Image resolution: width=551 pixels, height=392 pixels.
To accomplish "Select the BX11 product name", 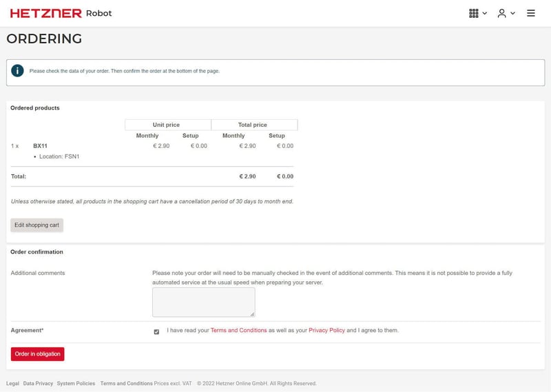I will point(40,146).
